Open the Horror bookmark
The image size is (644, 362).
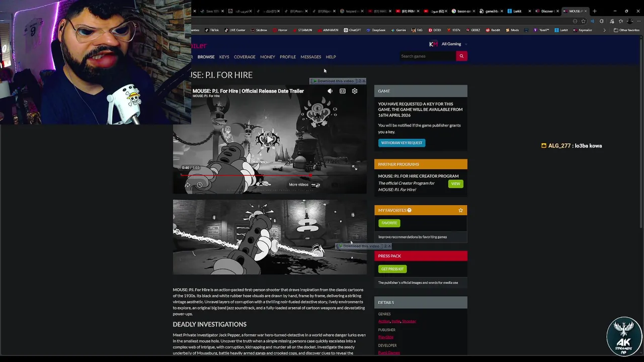tap(280, 30)
